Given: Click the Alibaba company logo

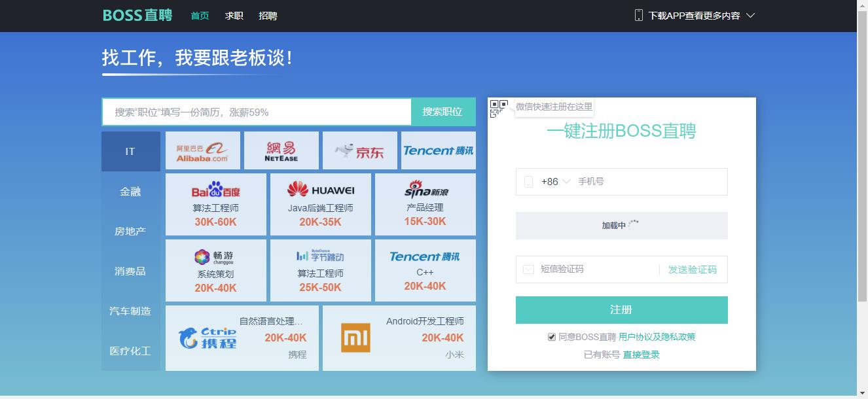Looking at the screenshot, I should [x=202, y=150].
